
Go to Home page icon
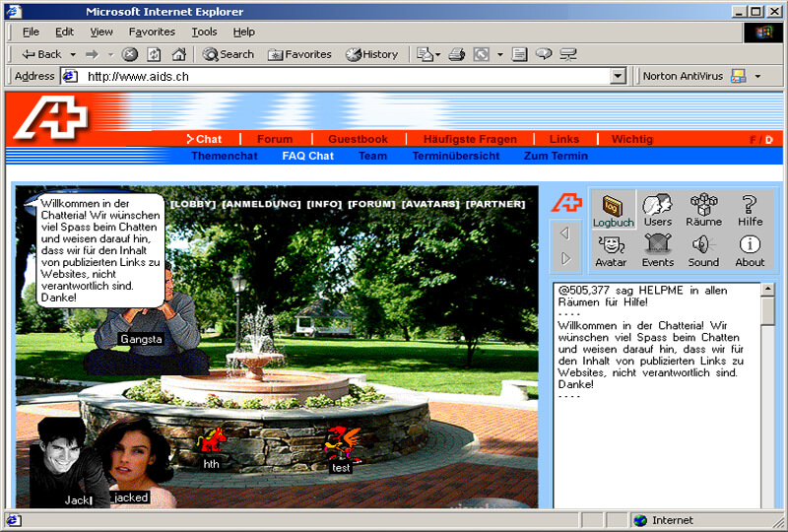[x=178, y=54]
